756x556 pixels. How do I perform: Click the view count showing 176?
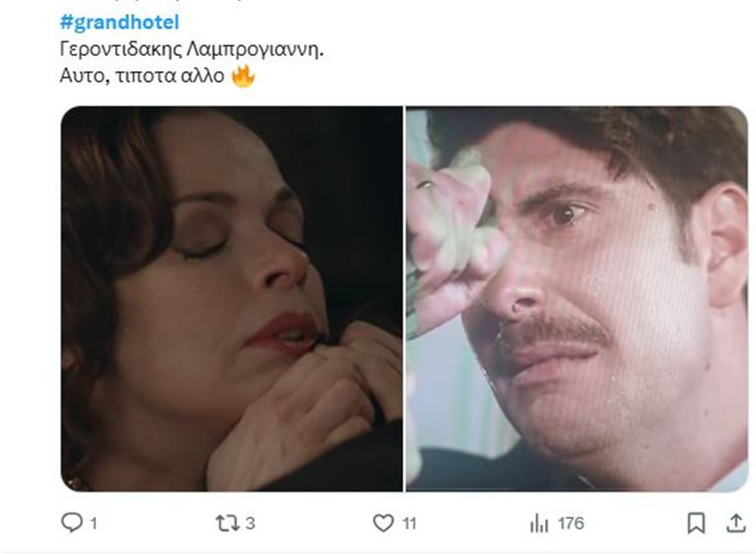571,523
